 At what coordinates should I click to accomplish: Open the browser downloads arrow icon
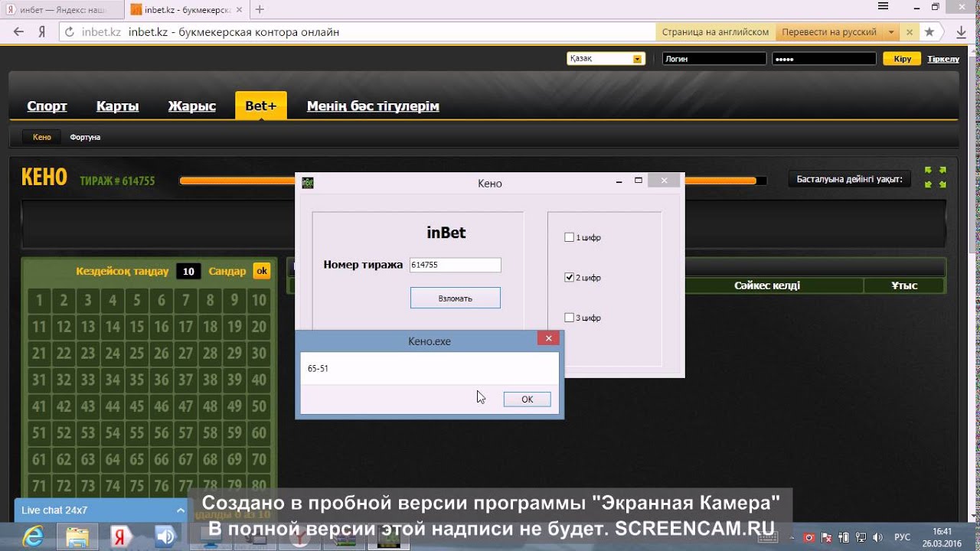pos(962,32)
